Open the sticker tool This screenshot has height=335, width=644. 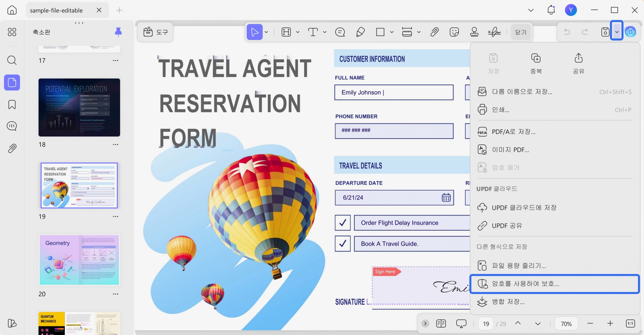(x=454, y=32)
